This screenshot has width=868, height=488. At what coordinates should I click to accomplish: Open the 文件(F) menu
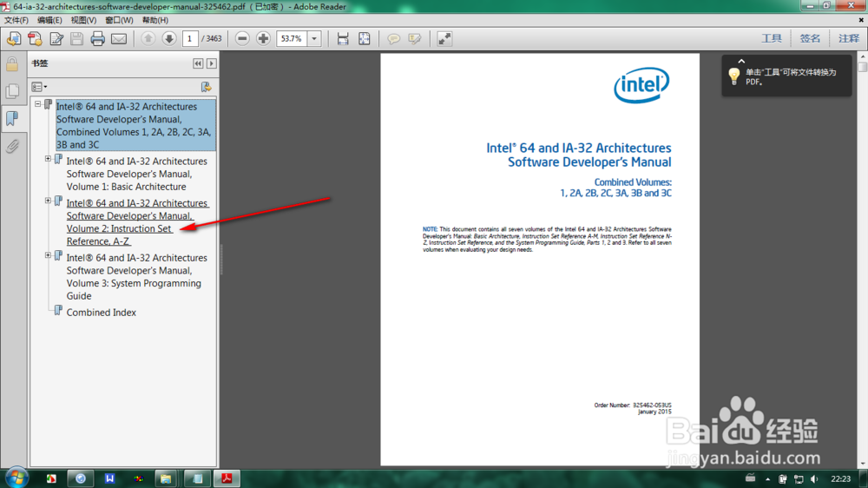pyautogui.click(x=16, y=20)
